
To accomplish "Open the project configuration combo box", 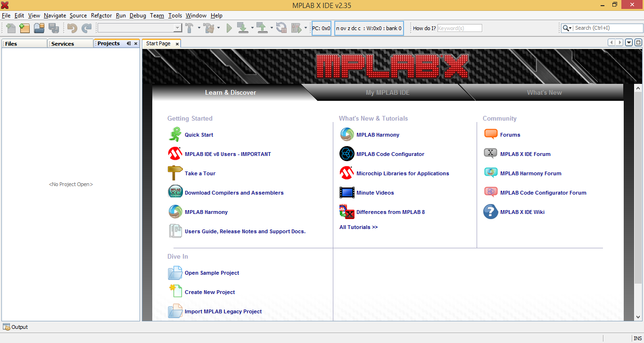I will click(140, 28).
